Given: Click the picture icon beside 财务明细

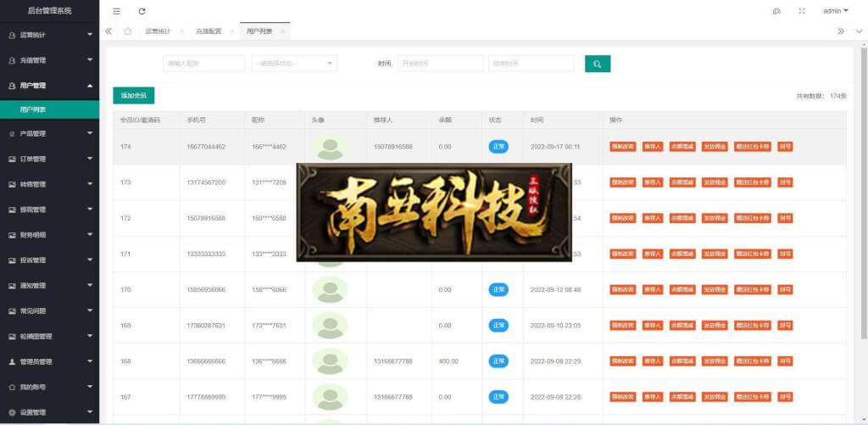Looking at the screenshot, I should tap(12, 235).
